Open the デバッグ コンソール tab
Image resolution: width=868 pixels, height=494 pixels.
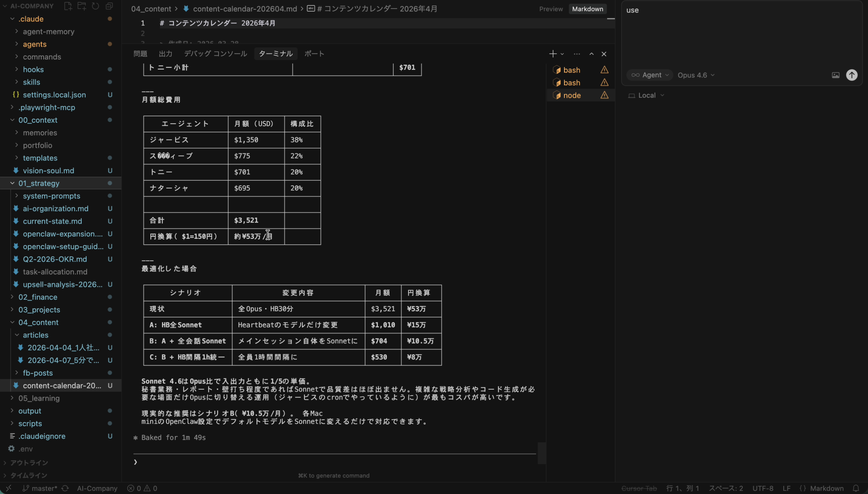click(x=215, y=53)
